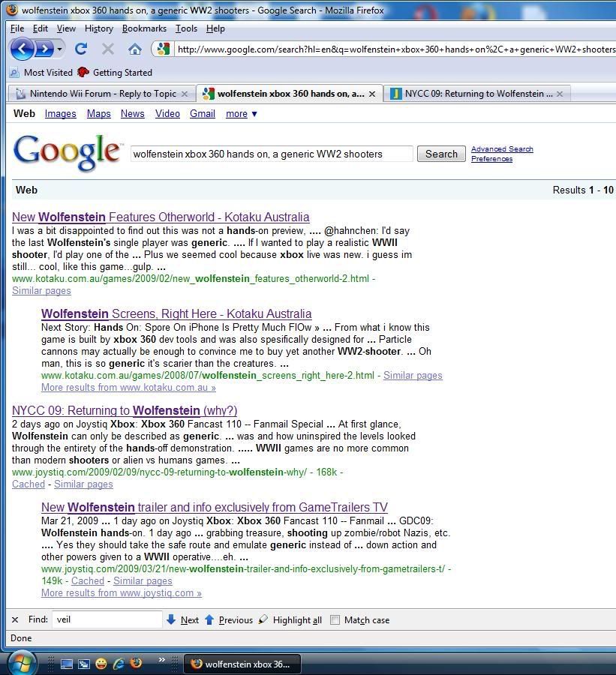Open Google Maps link
The width and height of the screenshot is (616, 675).
point(98,114)
